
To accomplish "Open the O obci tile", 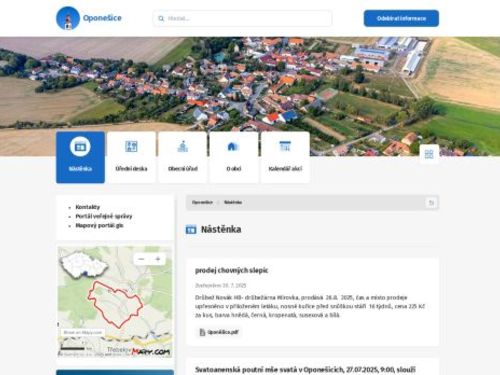I will click(x=234, y=157).
